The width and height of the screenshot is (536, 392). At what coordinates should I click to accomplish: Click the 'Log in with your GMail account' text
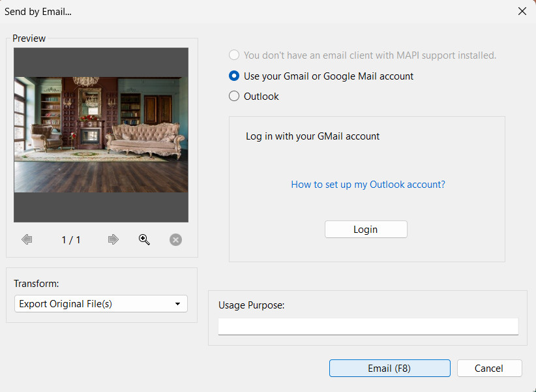point(312,136)
